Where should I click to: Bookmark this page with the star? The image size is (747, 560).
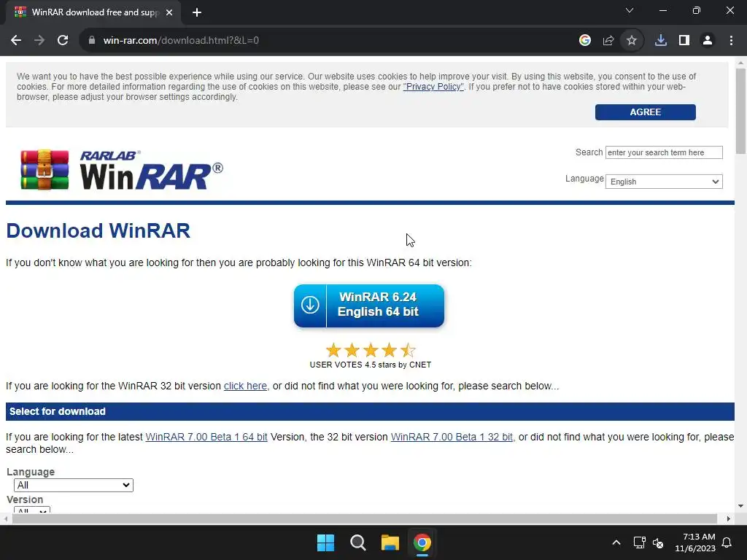(632, 41)
